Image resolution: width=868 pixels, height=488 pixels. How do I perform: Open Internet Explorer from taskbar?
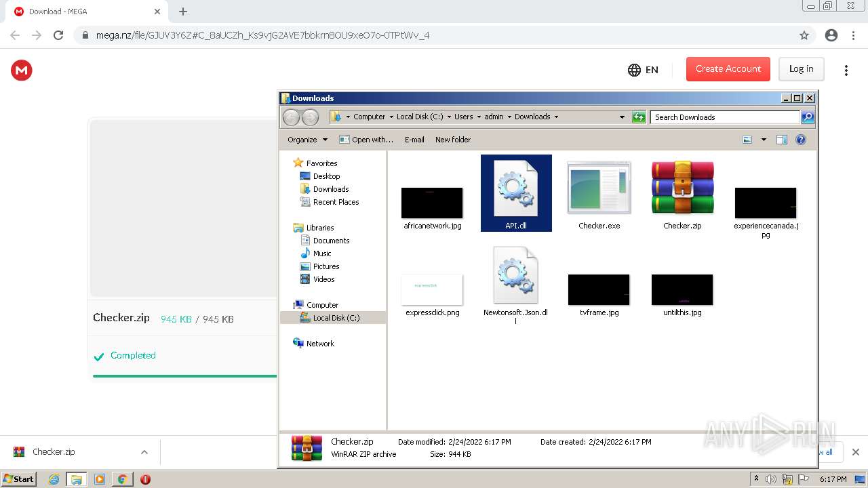point(54,479)
